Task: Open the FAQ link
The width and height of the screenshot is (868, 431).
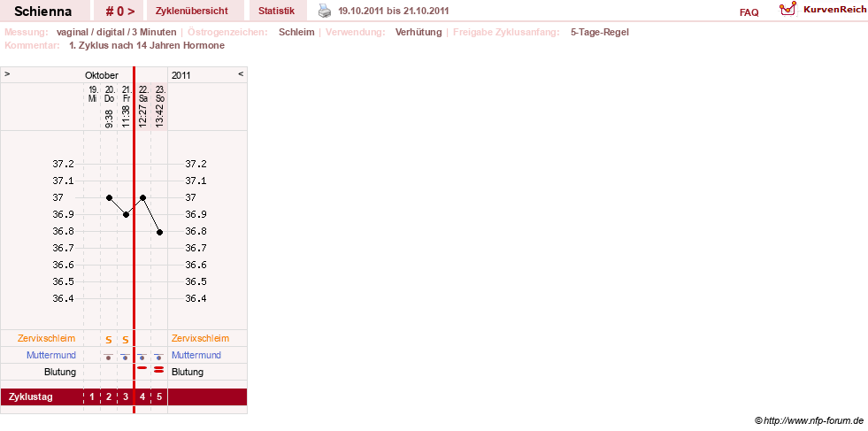Action: 749,12
